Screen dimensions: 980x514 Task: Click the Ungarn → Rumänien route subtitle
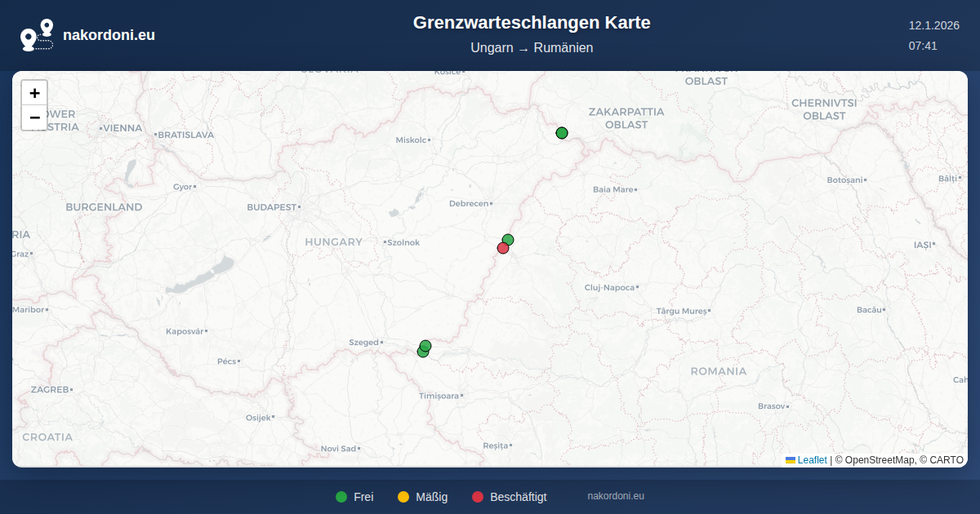tap(532, 48)
